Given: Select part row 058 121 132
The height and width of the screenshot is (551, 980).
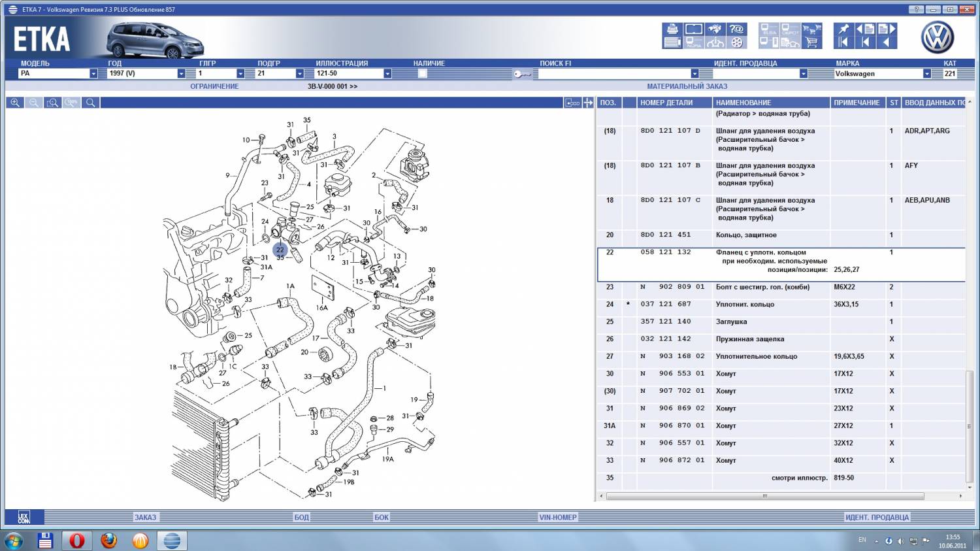Looking at the screenshot, I should [x=781, y=265].
